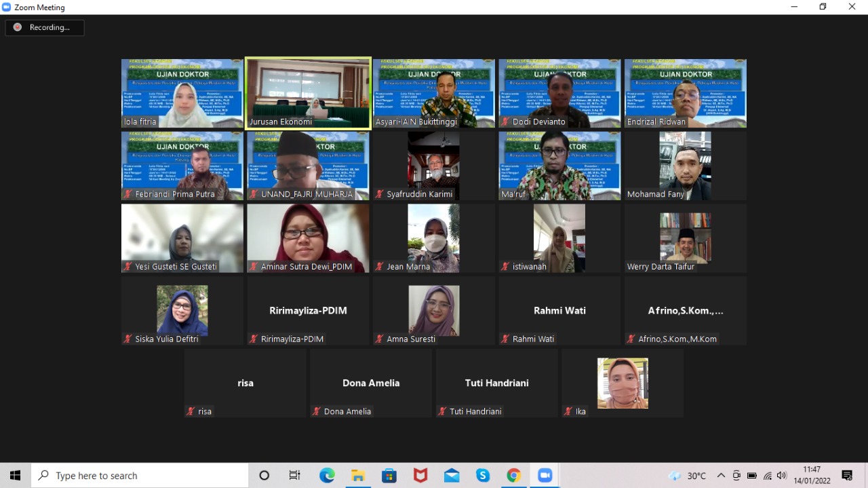Open the speaker volume control in tray
The image size is (868, 488).
pos(782,476)
